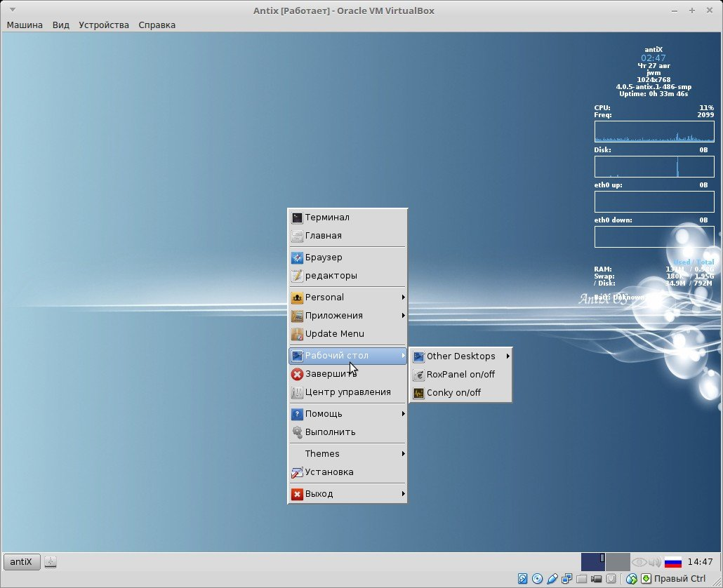Click the eye tray icon
Image resolution: width=723 pixels, height=588 pixels.
[639, 562]
